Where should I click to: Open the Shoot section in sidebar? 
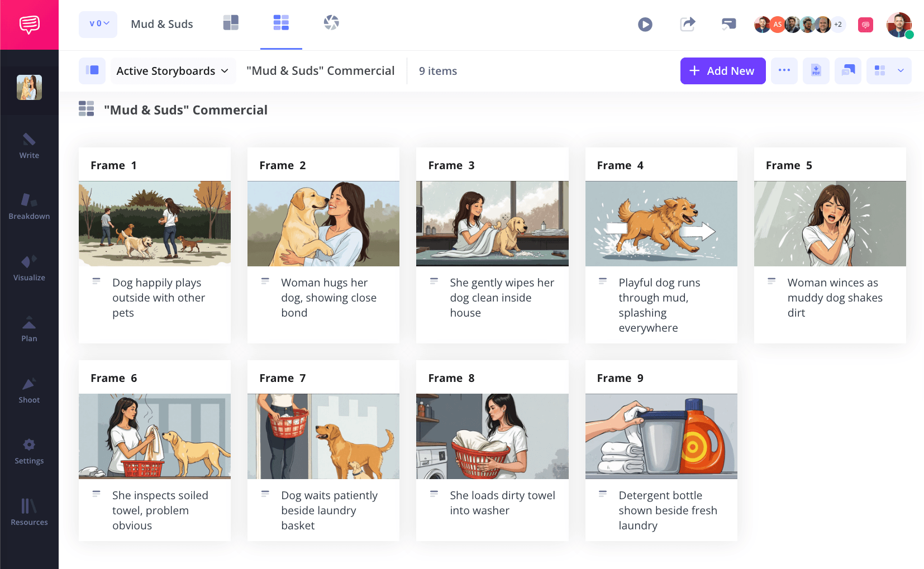[x=29, y=390]
